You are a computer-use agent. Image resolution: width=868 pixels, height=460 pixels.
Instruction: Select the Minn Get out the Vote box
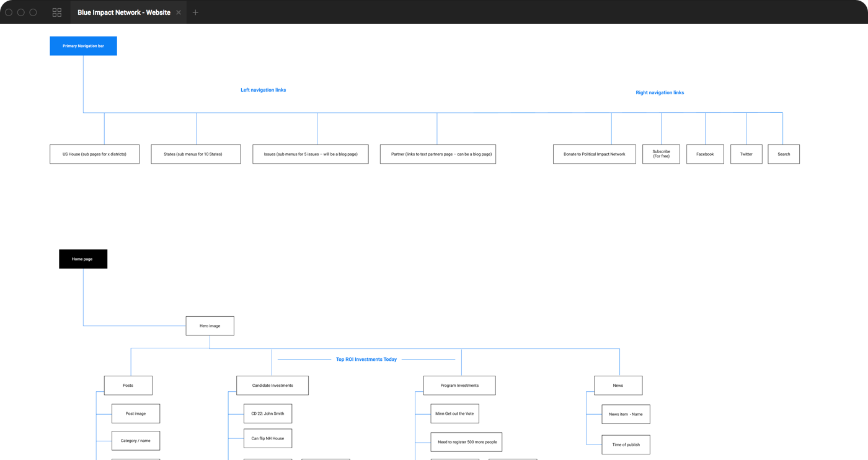pos(454,414)
